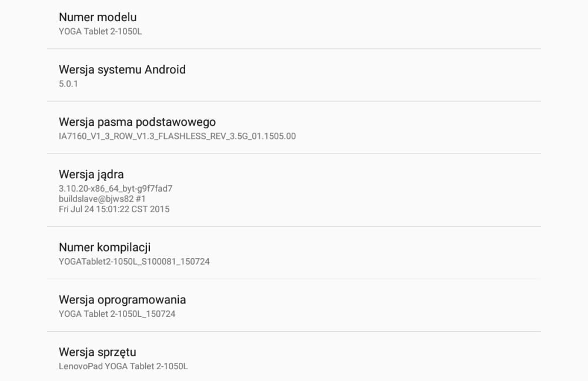This screenshot has height=381, width=588.
Task: Tap the IA7160 baseband version string
Action: [x=177, y=136]
